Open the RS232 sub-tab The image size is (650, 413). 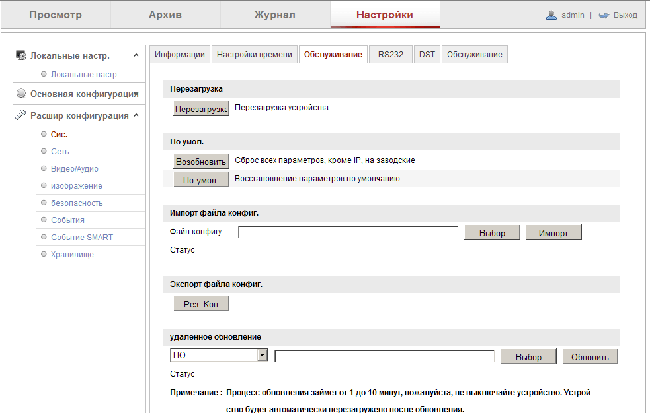click(390, 54)
